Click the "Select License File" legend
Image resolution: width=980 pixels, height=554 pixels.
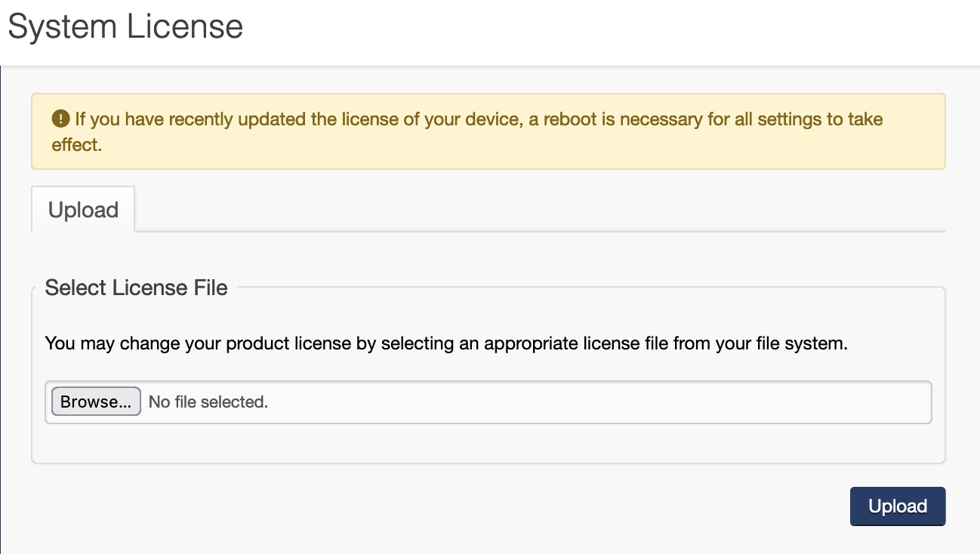point(137,288)
